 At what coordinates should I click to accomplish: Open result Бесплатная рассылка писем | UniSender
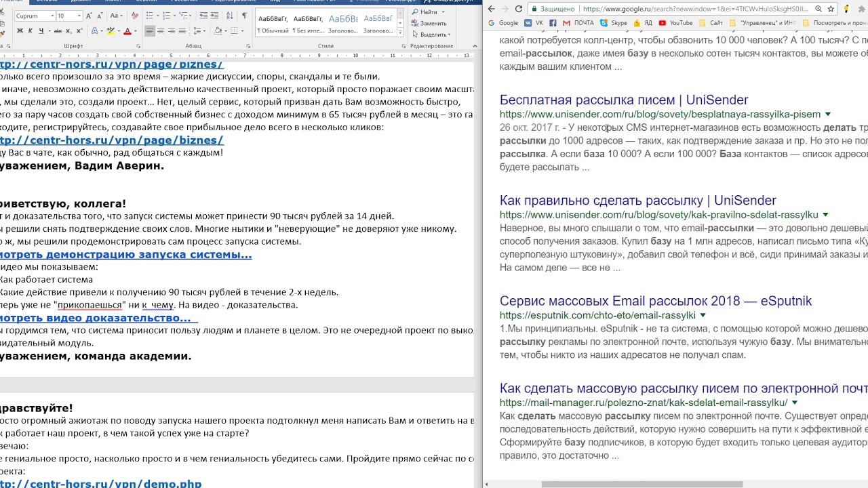(x=624, y=100)
